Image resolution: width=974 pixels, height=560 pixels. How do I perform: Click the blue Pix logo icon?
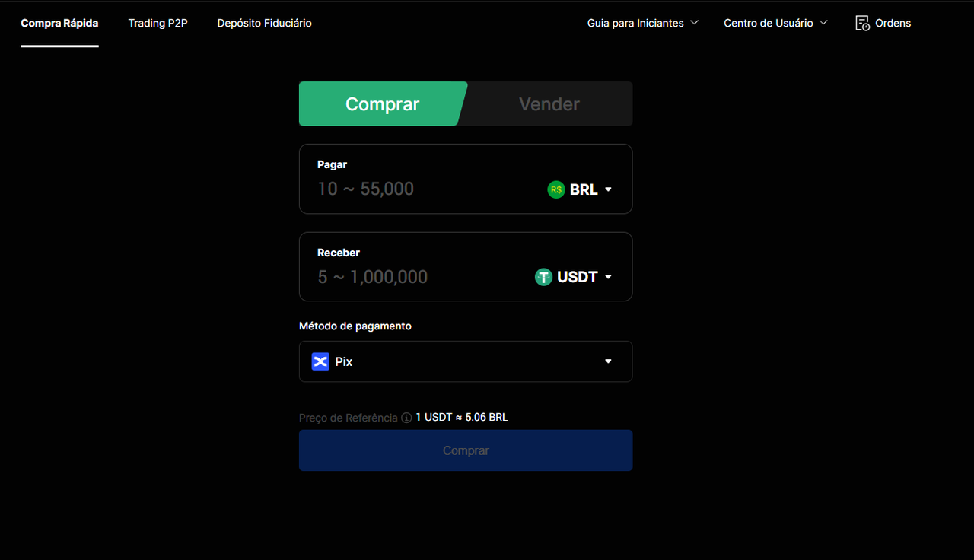(320, 361)
